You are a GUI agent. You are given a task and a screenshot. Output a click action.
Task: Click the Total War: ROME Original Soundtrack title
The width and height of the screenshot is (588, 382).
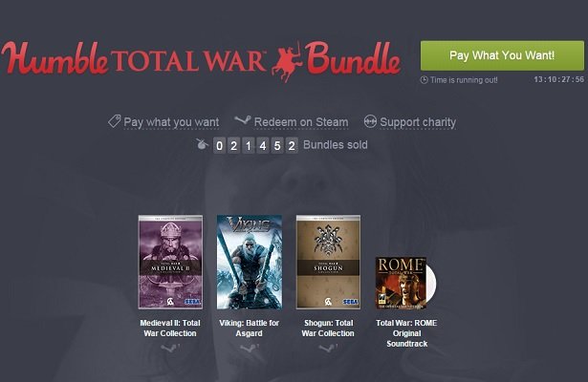pos(407,333)
